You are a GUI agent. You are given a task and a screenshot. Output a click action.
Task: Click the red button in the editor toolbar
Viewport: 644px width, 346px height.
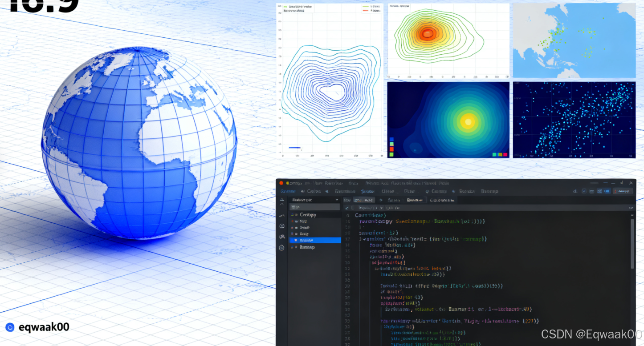point(623,191)
